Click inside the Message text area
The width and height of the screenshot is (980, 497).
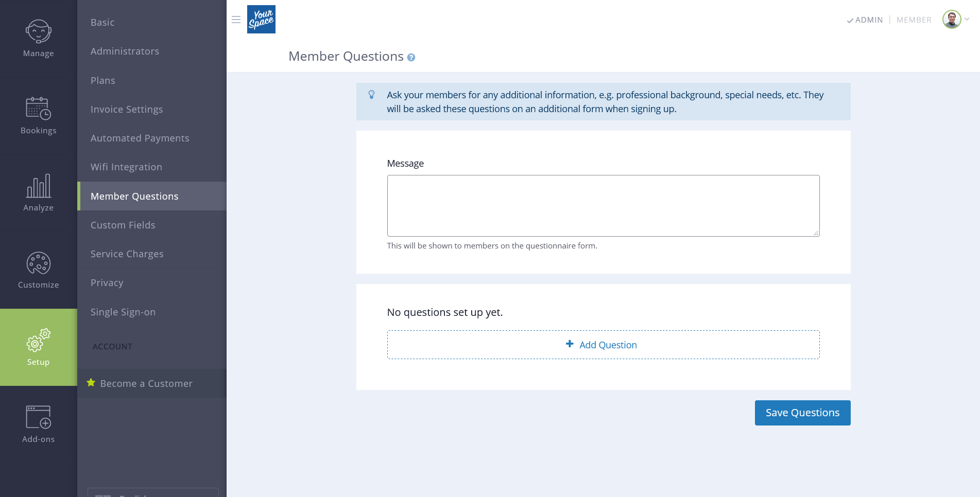tap(603, 205)
